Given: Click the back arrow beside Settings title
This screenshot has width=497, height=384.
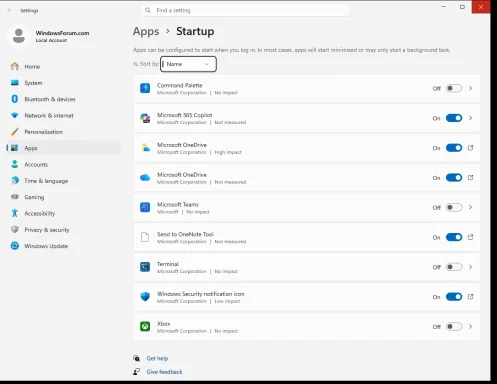Looking at the screenshot, I should click(9, 10).
